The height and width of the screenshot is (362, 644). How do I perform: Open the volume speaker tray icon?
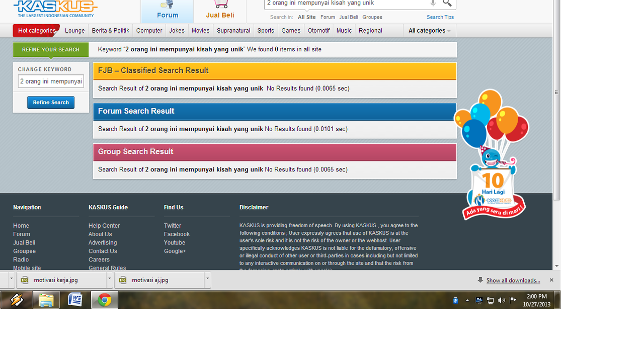point(501,300)
